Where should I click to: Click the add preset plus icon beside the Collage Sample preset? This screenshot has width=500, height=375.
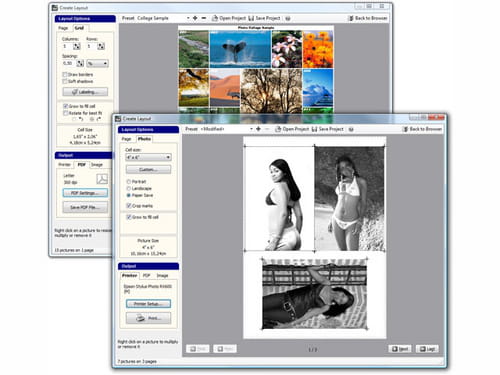coord(195,18)
